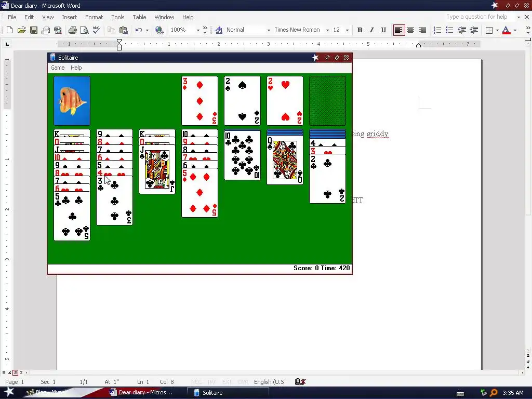Click in the Type a question for help box

(x=480, y=17)
